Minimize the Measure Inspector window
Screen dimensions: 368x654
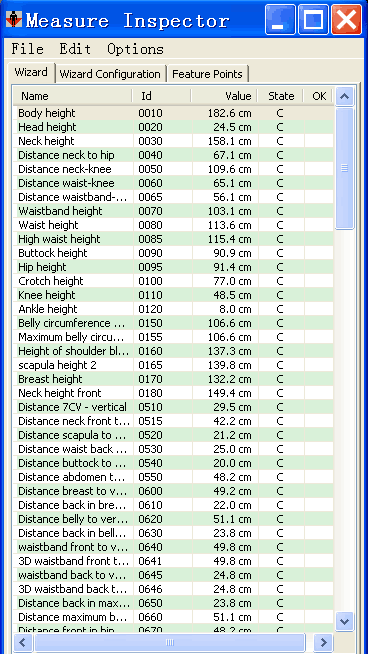coord(280,19)
